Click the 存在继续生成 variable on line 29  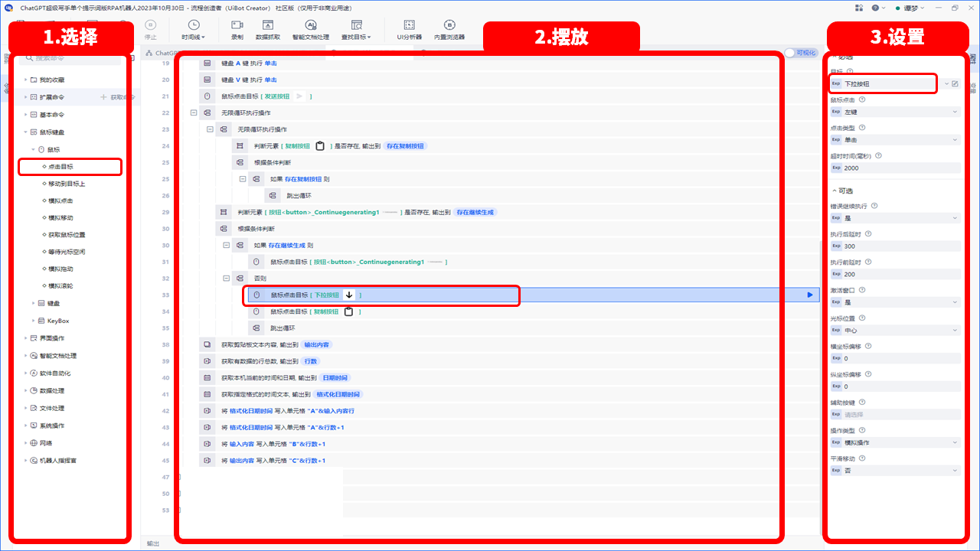click(475, 212)
